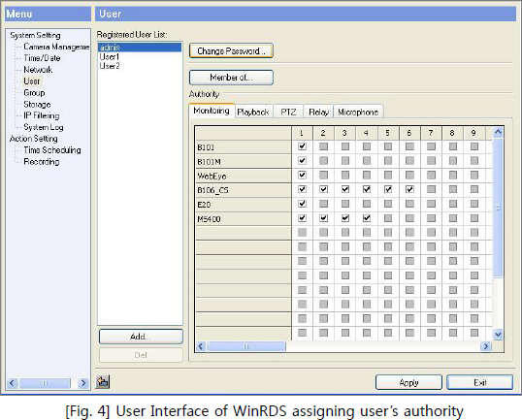Click the Apply button
This screenshot has height=420, width=522.
(x=408, y=382)
